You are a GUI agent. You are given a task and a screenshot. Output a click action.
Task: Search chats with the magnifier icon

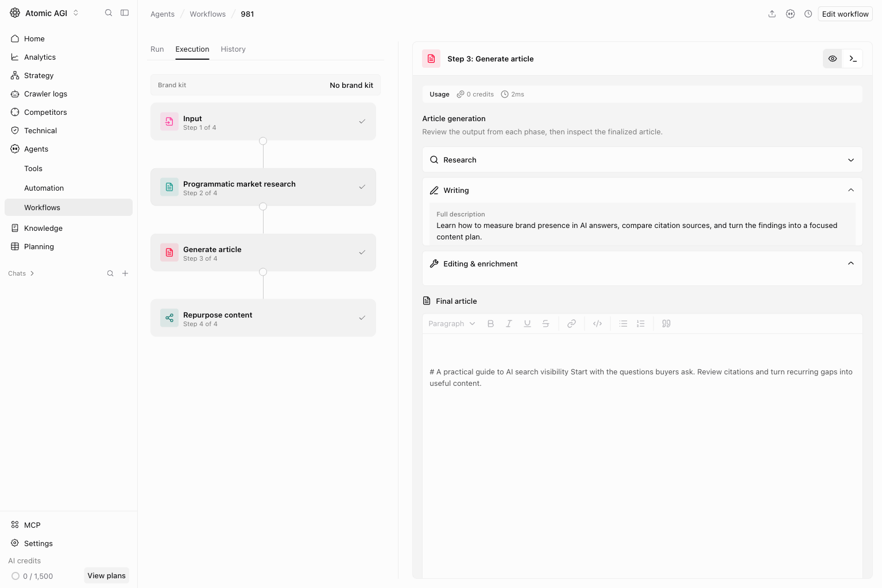point(110,273)
